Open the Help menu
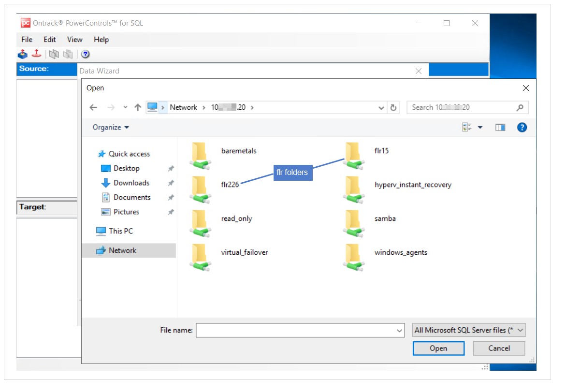The image size is (566, 392). tap(101, 40)
